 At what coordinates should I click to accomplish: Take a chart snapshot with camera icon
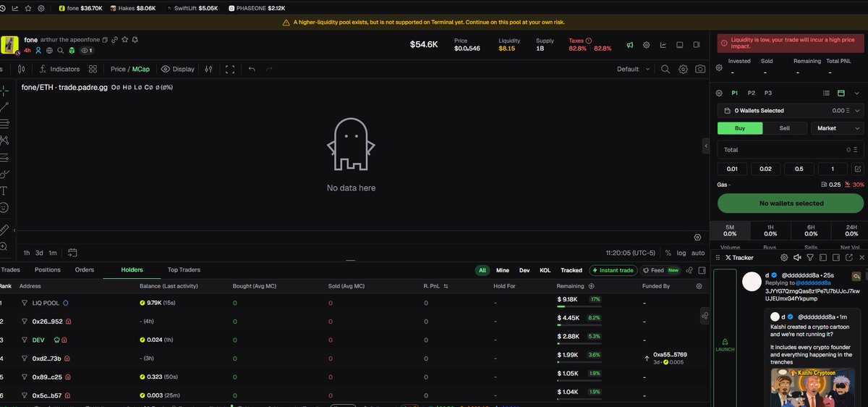pos(700,69)
